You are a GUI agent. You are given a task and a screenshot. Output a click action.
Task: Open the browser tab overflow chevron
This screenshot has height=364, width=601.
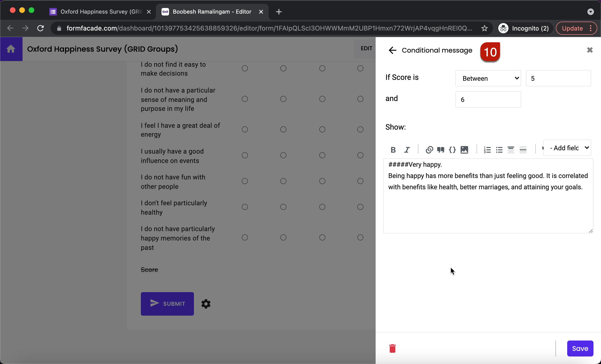click(x=590, y=12)
